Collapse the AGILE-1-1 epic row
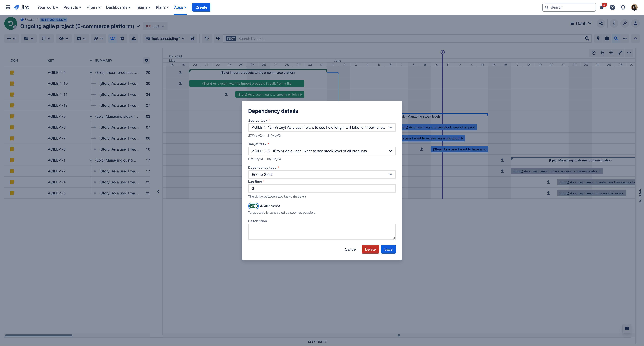Viewport: 644px width, 346px height. coord(91,160)
